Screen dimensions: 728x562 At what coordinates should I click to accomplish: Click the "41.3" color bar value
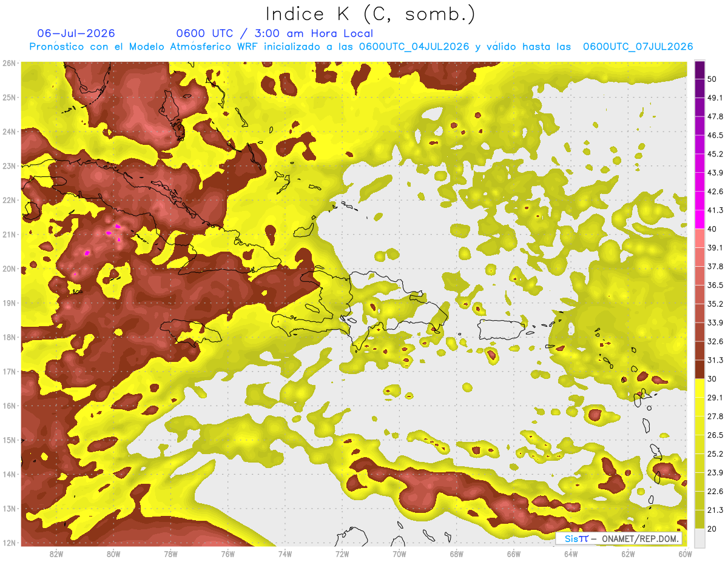[x=715, y=210]
